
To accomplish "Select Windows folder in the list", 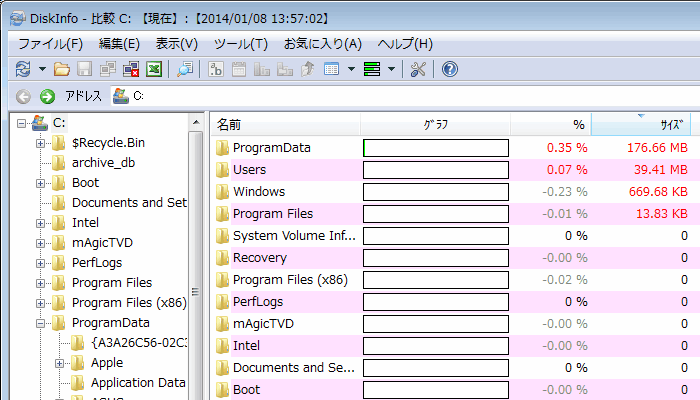I will (x=259, y=192).
